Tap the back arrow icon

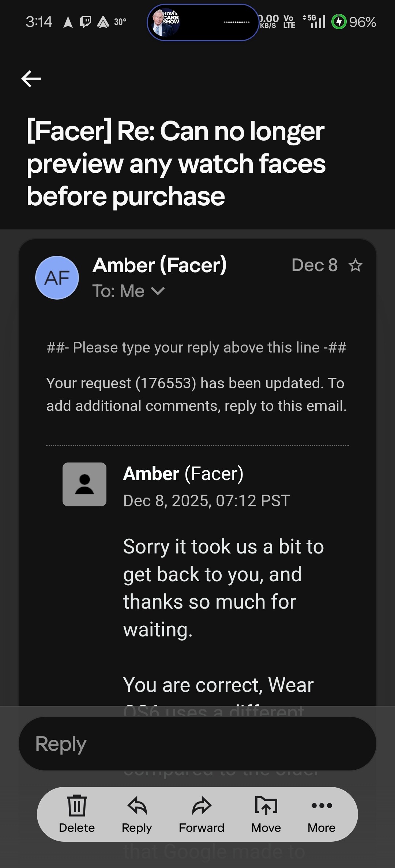tap(31, 79)
